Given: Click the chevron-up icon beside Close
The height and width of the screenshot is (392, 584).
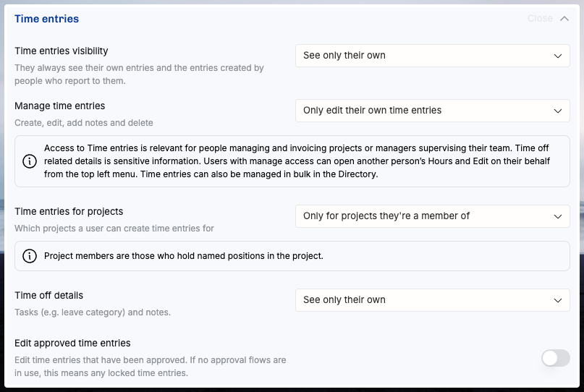Looking at the screenshot, I should 564,19.
